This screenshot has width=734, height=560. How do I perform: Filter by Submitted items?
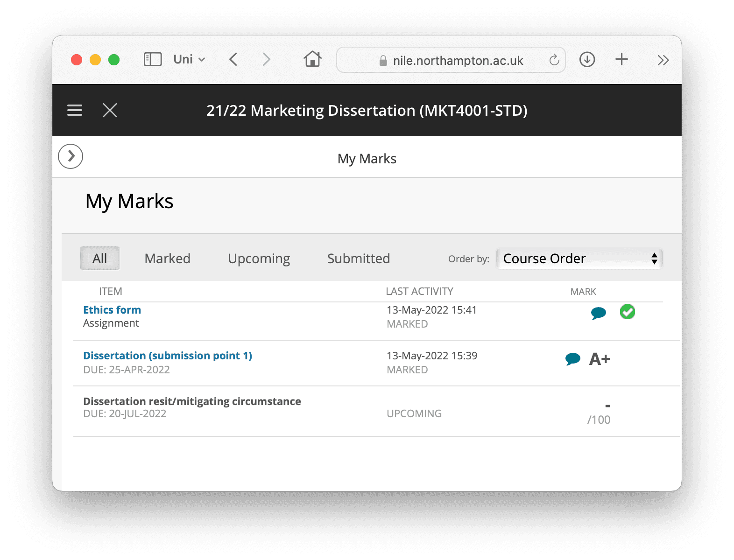pyautogui.click(x=358, y=259)
